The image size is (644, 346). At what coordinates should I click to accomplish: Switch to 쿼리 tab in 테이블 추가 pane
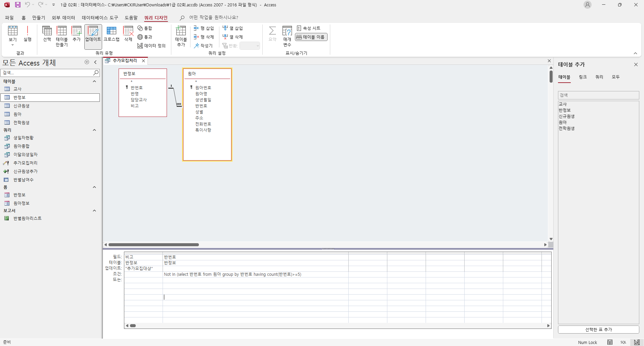599,77
